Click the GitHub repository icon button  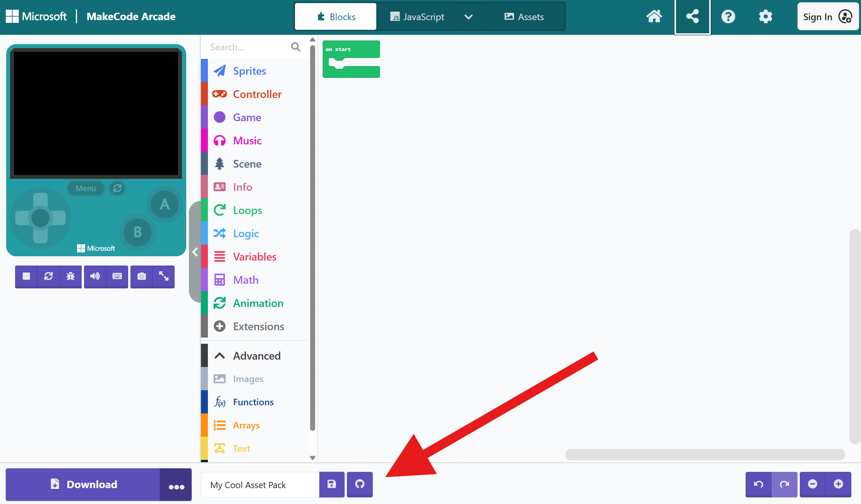click(x=360, y=484)
